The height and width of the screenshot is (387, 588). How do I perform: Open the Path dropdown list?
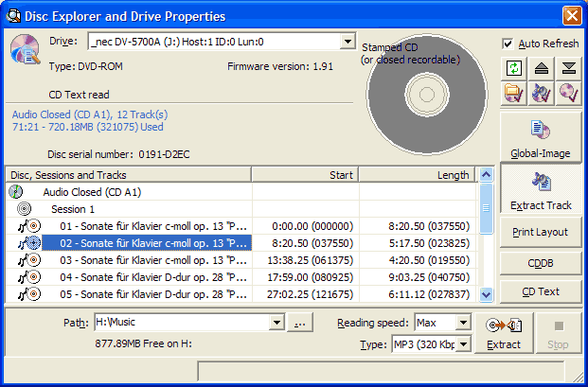click(276, 323)
